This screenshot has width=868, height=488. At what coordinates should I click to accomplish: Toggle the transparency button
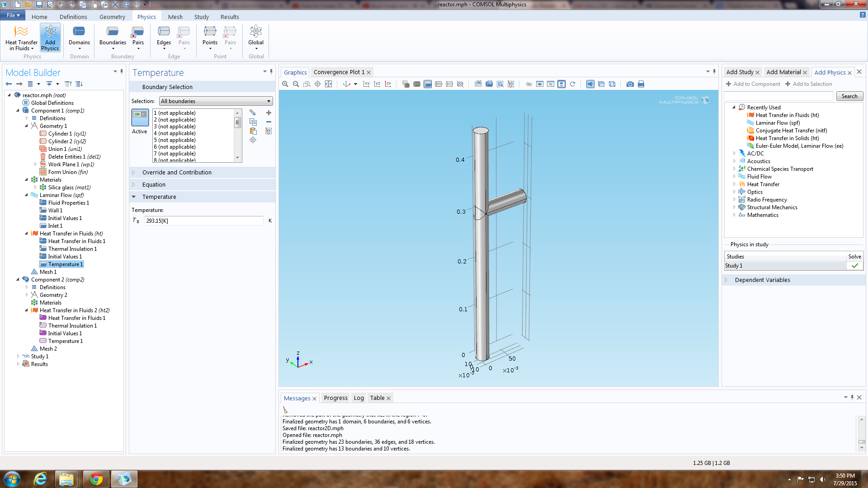pos(601,84)
